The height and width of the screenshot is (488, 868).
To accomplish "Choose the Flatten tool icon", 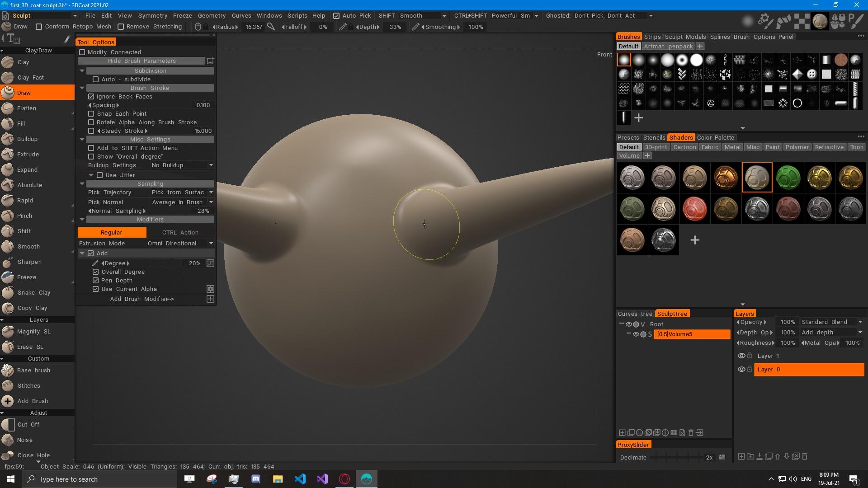I will coord(8,108).
